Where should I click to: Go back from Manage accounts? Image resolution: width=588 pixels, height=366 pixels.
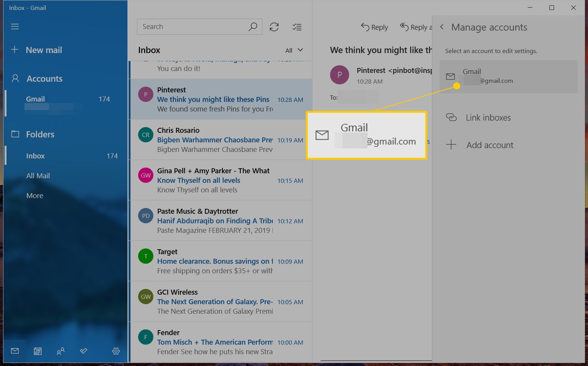(442, 27)
